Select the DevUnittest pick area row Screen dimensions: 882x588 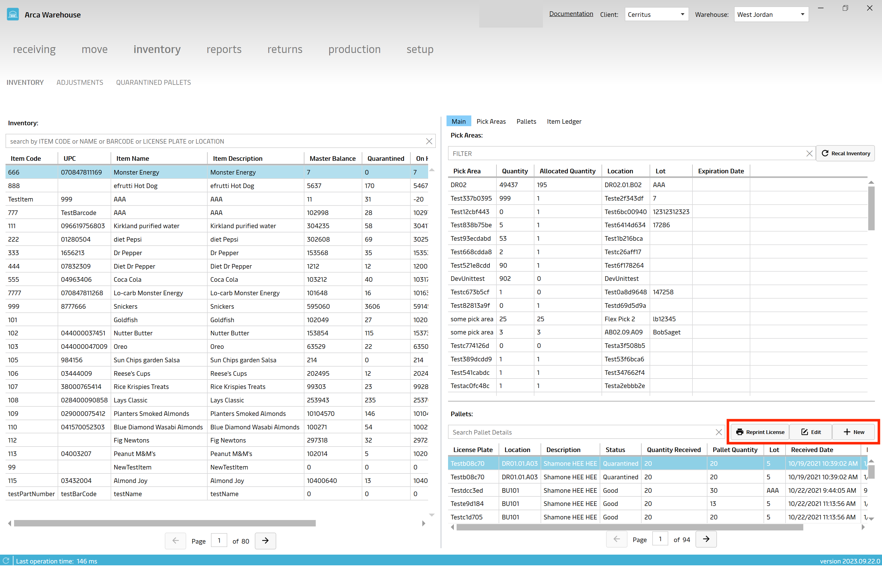coord(658,279)
